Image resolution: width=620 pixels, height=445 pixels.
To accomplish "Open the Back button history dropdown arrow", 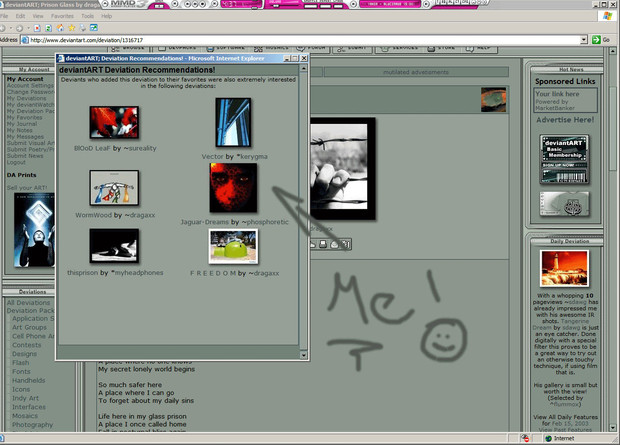I will (11, 28).
